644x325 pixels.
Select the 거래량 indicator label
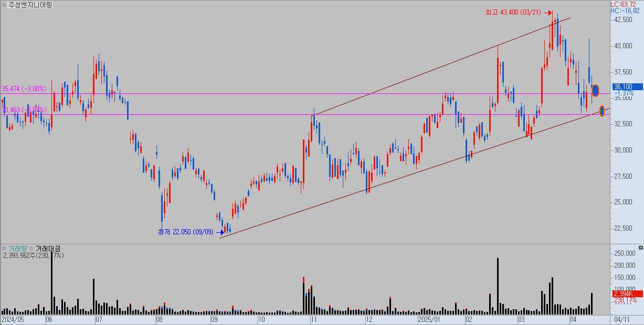click(17, 248)
